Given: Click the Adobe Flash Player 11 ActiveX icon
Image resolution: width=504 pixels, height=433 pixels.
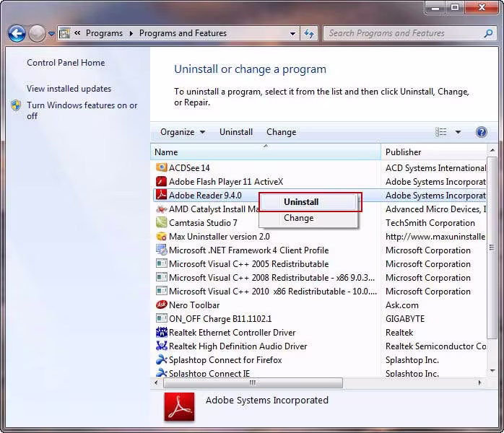Looking at the screenshot, I should (161, 181).
